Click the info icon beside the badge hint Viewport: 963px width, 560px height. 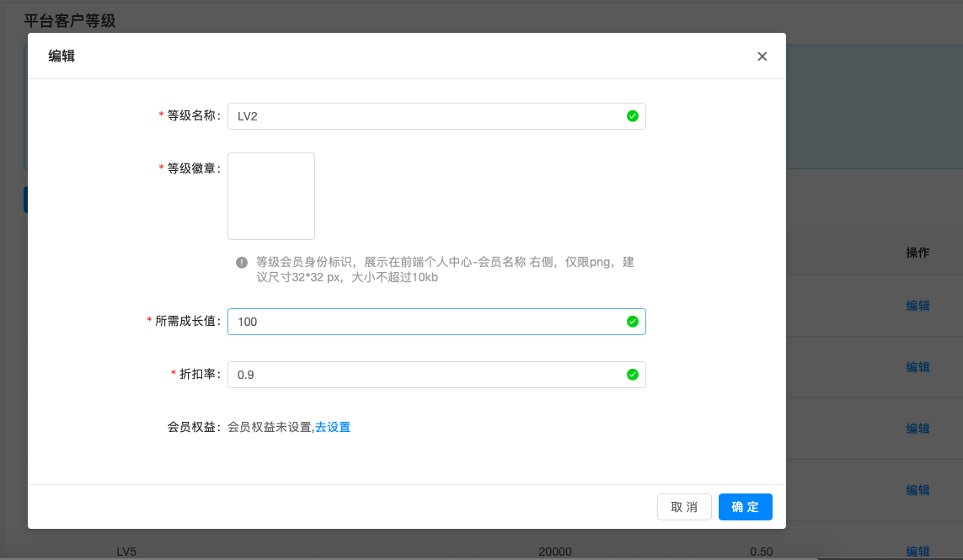242,263
